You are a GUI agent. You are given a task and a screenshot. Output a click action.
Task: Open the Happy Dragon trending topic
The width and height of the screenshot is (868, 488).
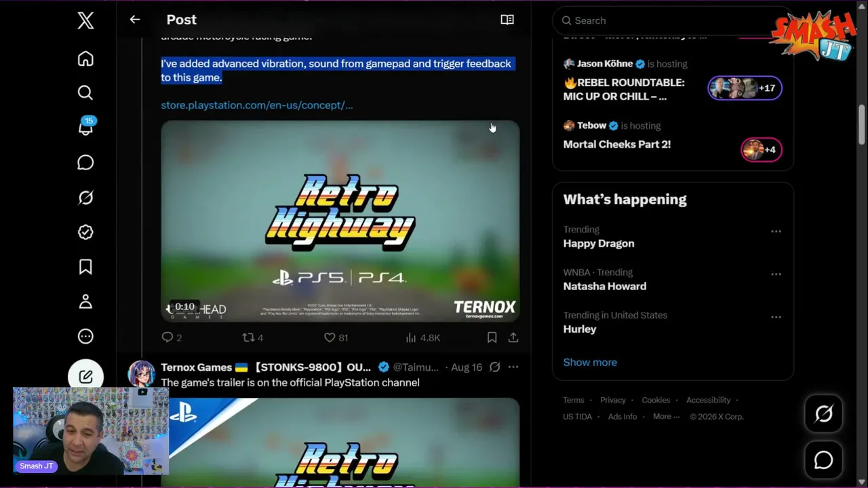[599, 243]
